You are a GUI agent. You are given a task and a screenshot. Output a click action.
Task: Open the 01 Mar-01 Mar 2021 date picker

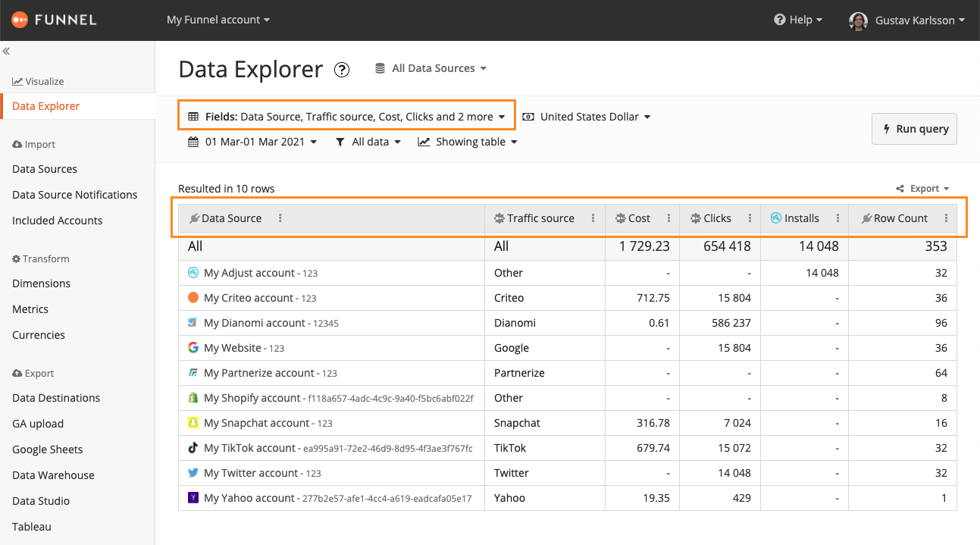252,142
